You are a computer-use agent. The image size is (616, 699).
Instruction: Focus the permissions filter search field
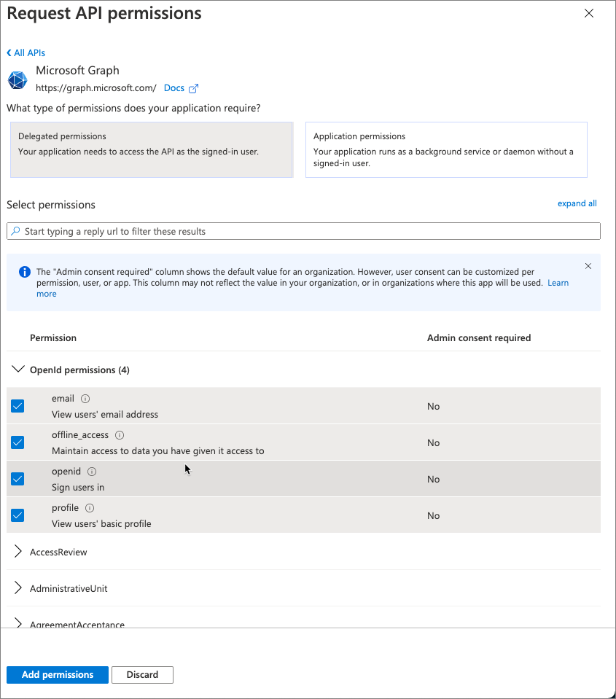[x=303, y=231]
